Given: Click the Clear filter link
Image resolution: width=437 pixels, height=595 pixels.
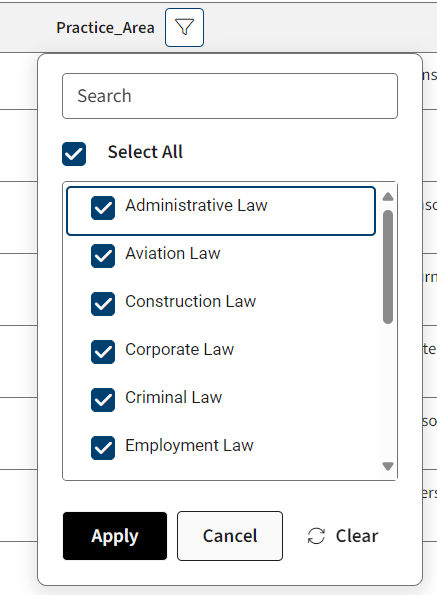Looking at the screenshot, I should coord(343,536).
